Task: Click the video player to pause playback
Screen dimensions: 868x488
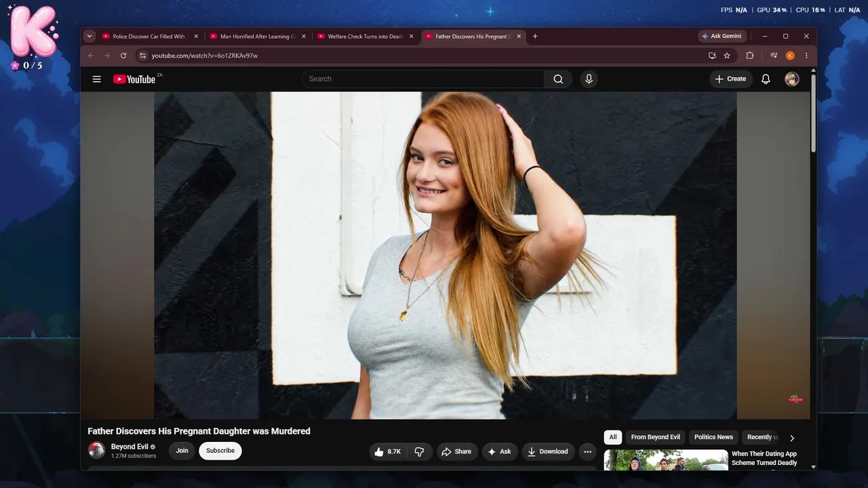Action: click(x=445, y=256)
